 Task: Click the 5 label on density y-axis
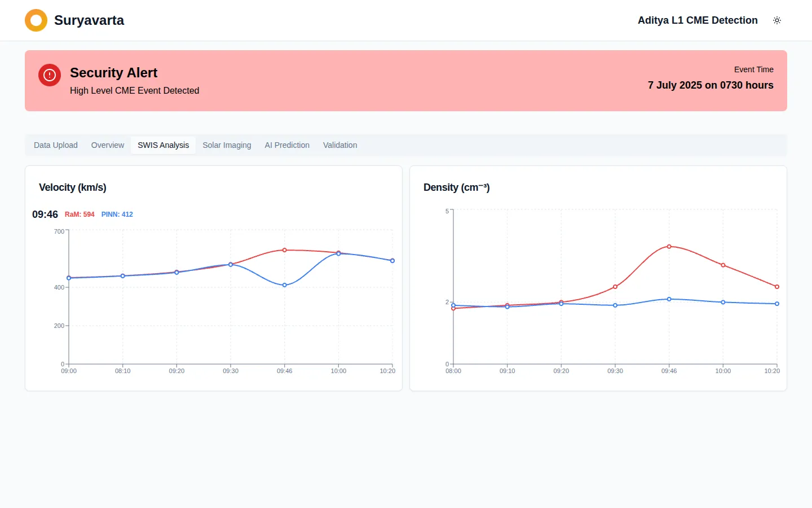point(447,211)
